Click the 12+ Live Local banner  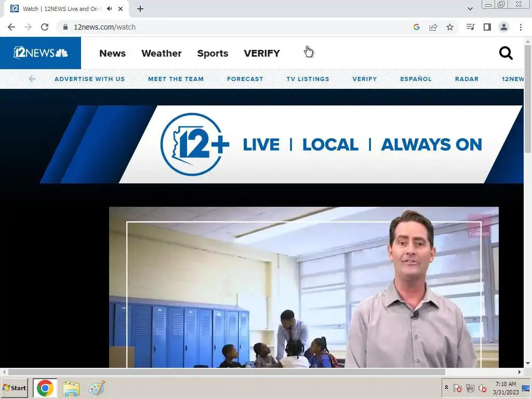[282, 144]
